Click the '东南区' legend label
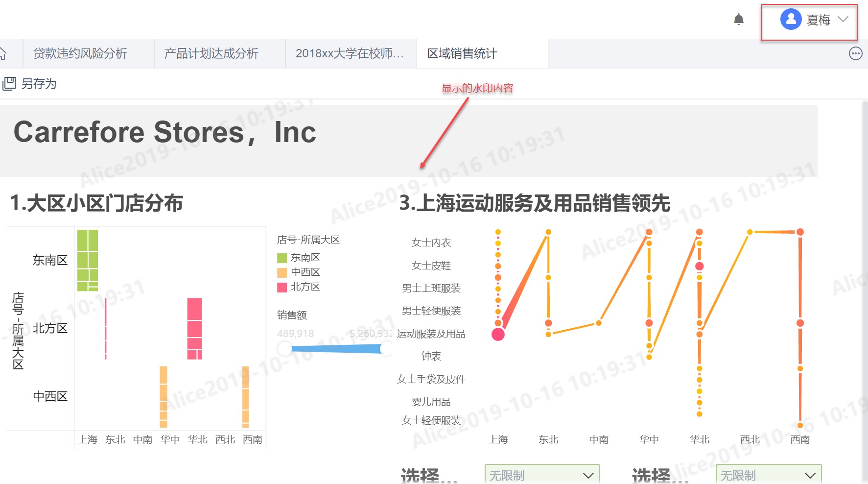This screenshot has height=484, width=868. [x=305, y=258]
